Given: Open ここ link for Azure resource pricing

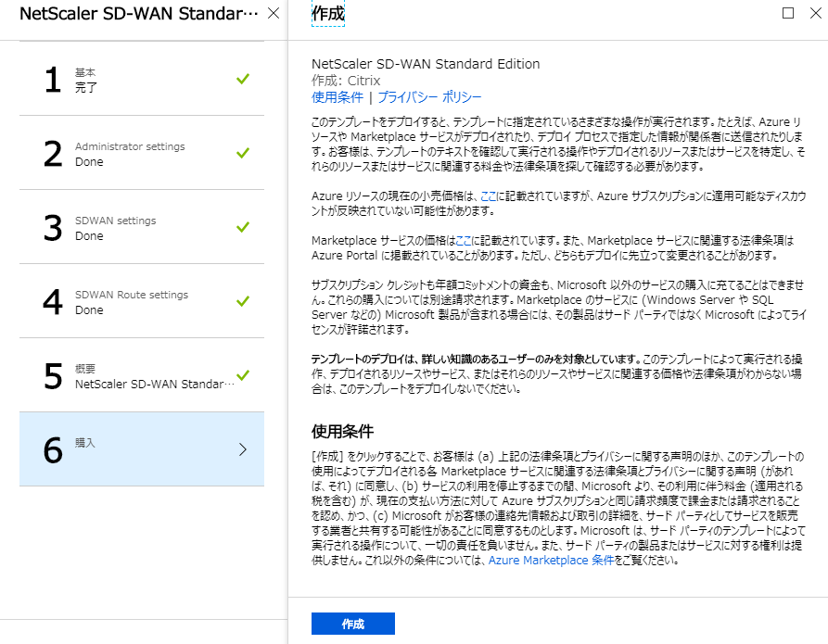Looking at the screenshot, I should coord(489,196).
